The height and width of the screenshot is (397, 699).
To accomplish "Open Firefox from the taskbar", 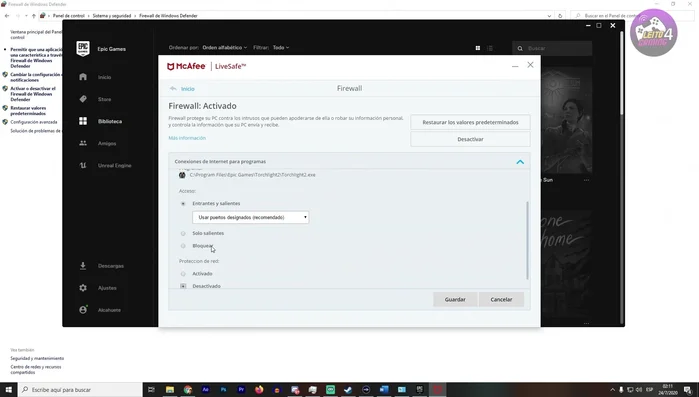I will coord(259,389).
